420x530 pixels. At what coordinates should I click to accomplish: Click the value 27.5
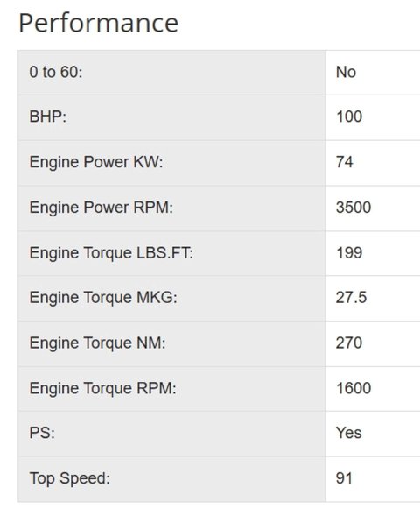pyautogui.click(x=351, y=298)
